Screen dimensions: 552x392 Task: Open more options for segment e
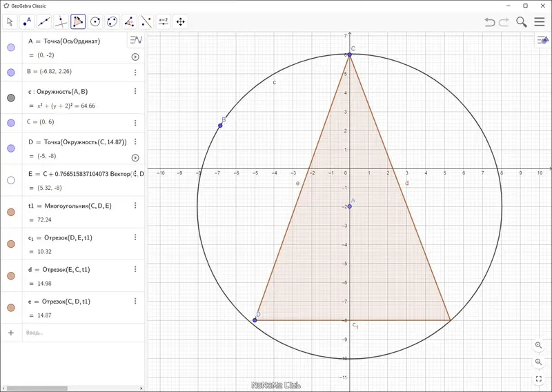click(135, 301)
